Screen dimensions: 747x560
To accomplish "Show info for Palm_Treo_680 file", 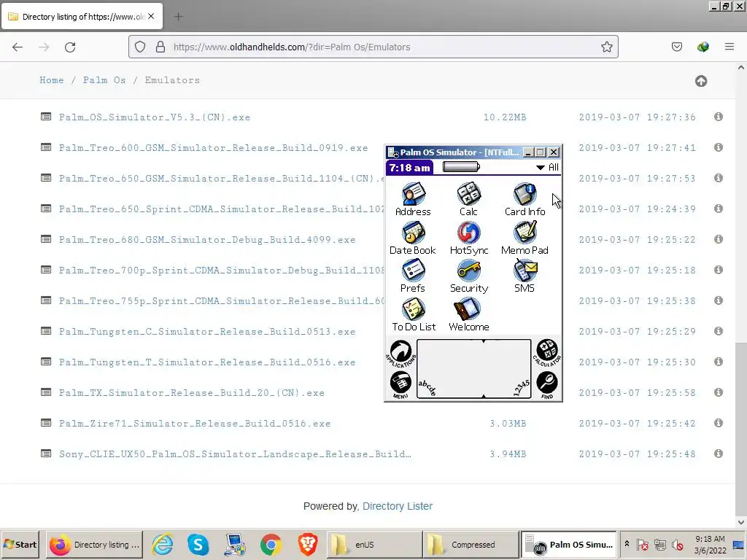I will (719, 239).
